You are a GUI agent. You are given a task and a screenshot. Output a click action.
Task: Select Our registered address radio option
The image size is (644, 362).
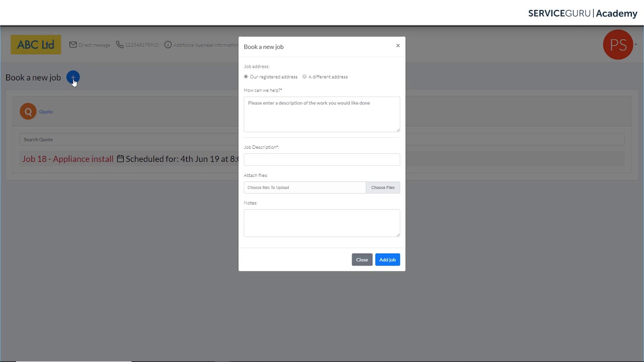click(246, 77)
